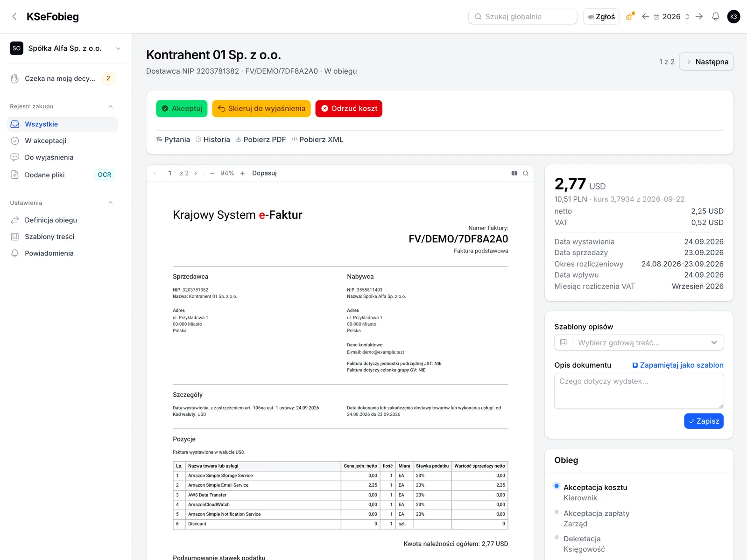The width and height of the screenshot is (747, 560).
Task: Go to the previous PDF page with the chevron
Action: coord(155,173)
